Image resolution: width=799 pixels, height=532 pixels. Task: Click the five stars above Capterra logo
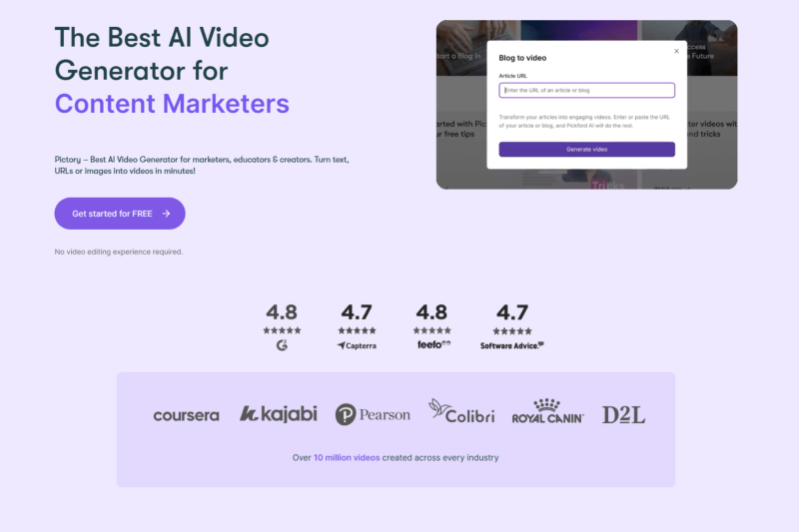pos(357,330)
